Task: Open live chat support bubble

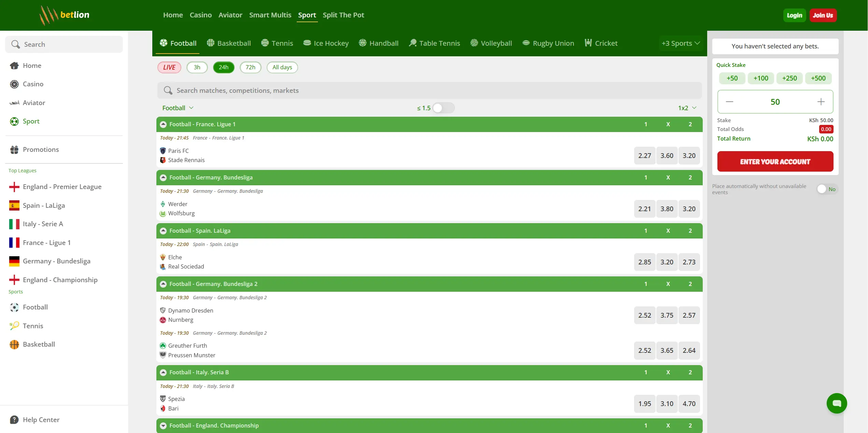Action: [836, 403]
